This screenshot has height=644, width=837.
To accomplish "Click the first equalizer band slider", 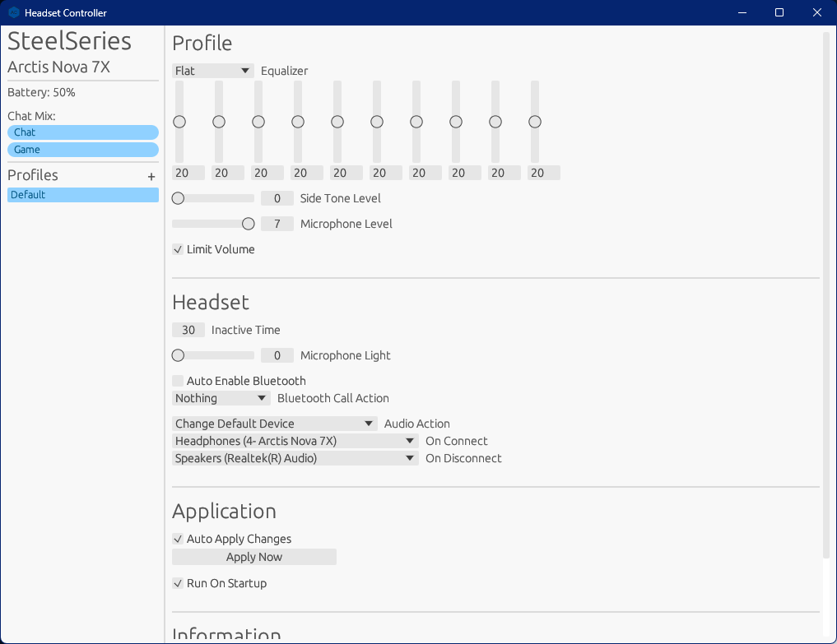I will (179, 121).
